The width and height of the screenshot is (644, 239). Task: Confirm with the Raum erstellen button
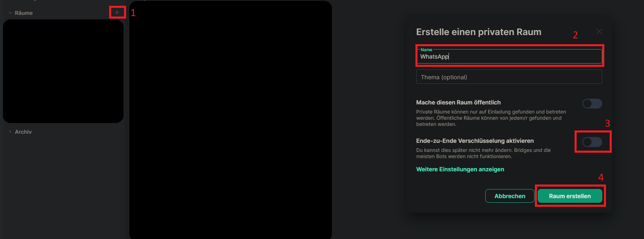click(570, 196)
